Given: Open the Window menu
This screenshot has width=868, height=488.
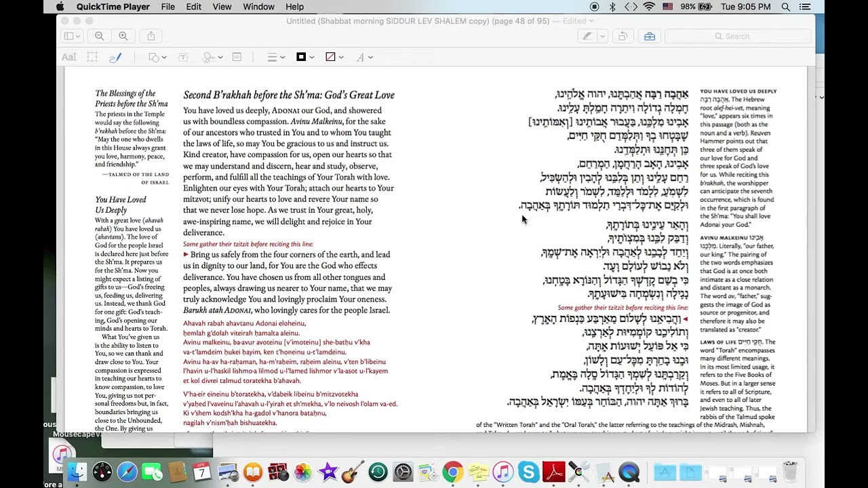Looking at the screenshot, I should click(x=258, y=7).
